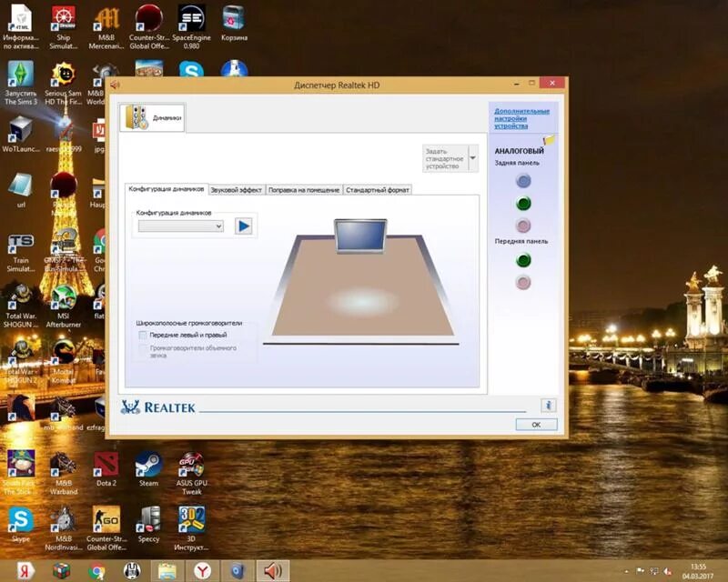Screen dimensions: 728x582
Task: Click the pink microphone jack on rear panel
Action: [x=523, y=224]
